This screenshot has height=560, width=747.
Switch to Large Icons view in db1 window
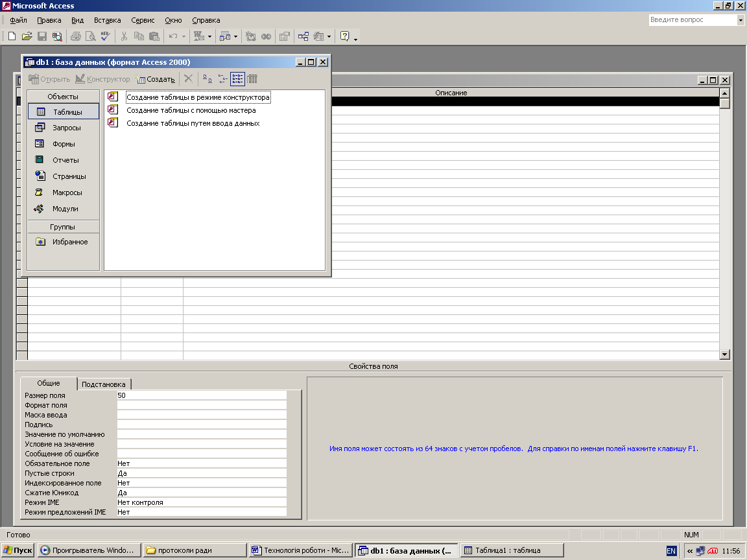tap(207, 78)
